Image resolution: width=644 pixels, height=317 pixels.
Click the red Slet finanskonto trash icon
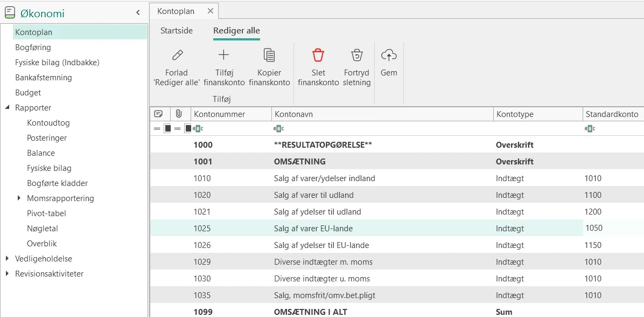click(x=318, y=54)
